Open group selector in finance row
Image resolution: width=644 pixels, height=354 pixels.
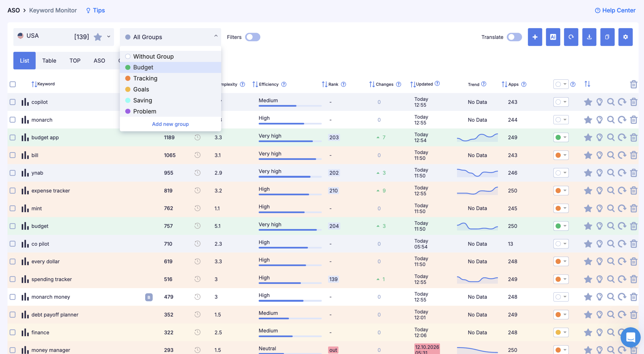point(561,332)
